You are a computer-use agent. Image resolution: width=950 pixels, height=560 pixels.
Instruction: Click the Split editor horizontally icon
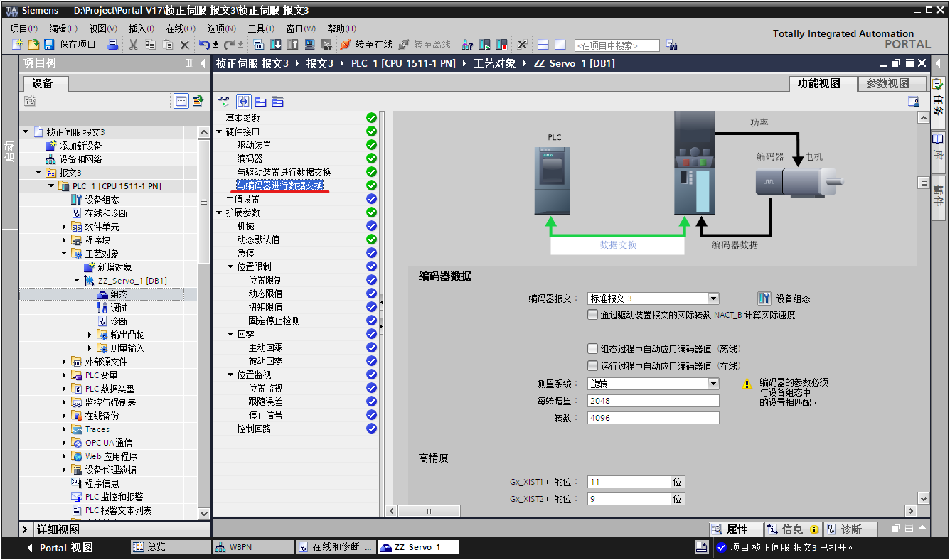coord(543,45)
